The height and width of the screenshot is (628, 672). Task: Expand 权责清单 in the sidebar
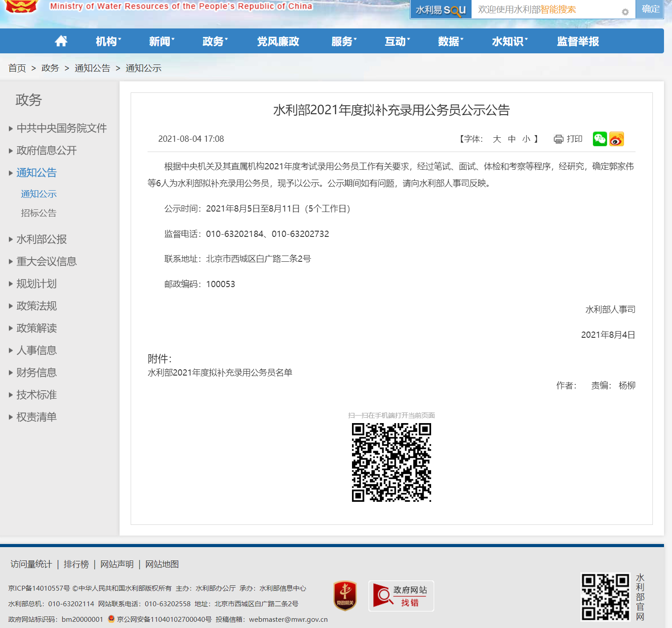[x=36, y=417]
